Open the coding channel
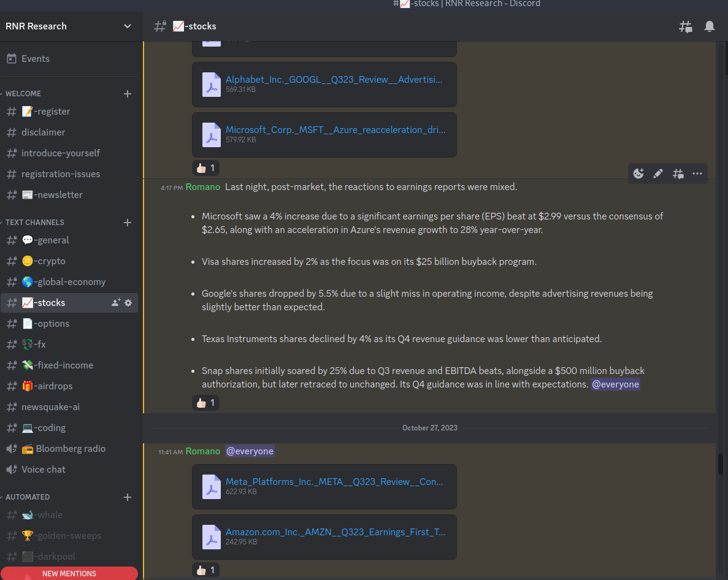The height and width of the screenshot is (580, 728). [69, 428]
